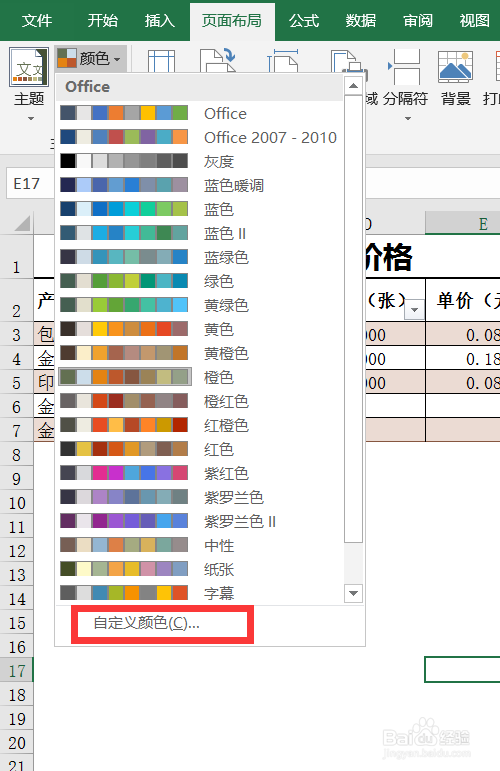
Task: Switch to the 审阅 tab
Action: pyautogui.click(x=417, y=21)
